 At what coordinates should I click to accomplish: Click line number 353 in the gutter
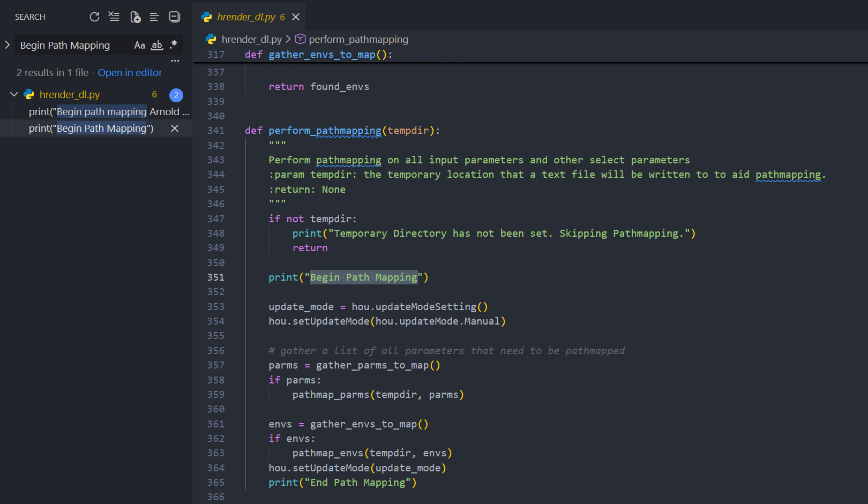pos(216,307)
